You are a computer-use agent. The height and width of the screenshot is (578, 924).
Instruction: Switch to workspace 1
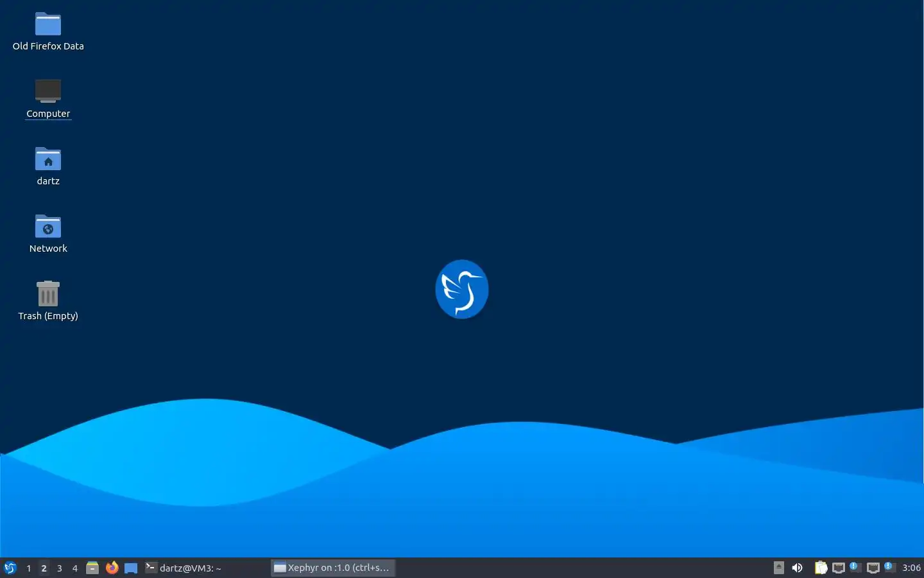coord(29,568)
